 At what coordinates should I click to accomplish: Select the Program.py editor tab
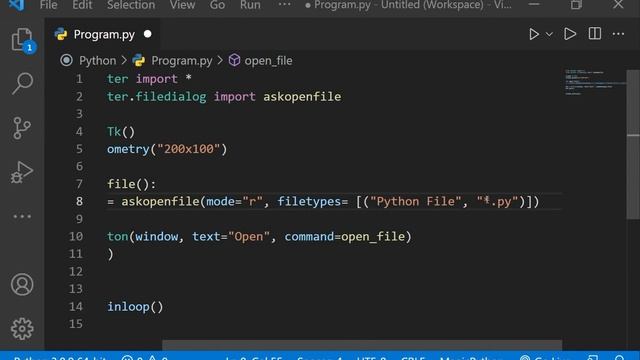tap(102, 34)
